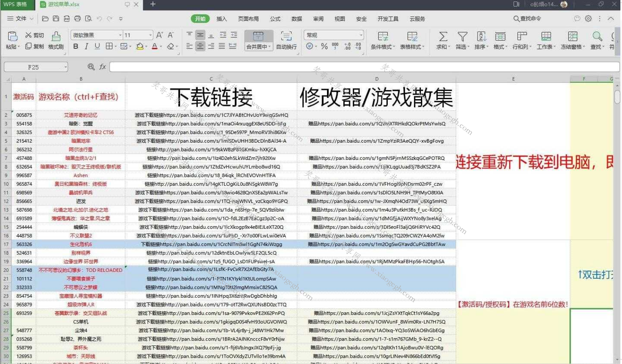This screenshot has height=364, width=622.
Task: Toggle Bold formatting
Action: pos(75,46)
